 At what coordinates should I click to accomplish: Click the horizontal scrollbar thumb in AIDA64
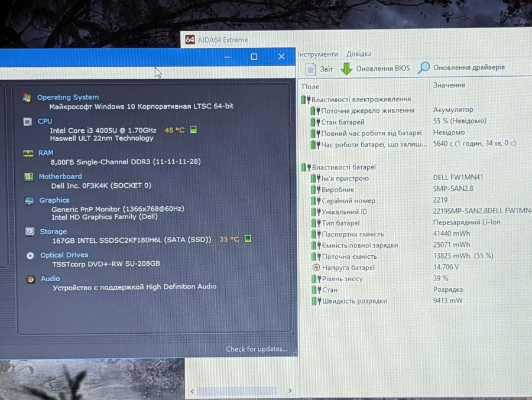coord(238,391)
